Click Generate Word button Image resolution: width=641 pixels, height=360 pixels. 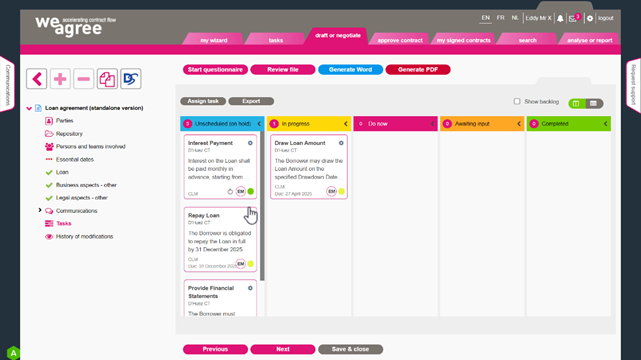point(350,70)
